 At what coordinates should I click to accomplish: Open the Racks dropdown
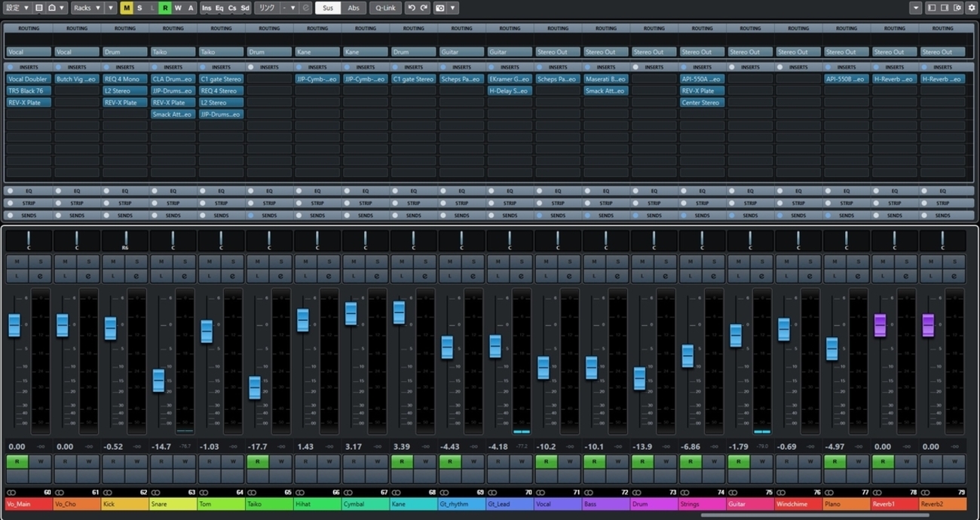pos(87,8)
